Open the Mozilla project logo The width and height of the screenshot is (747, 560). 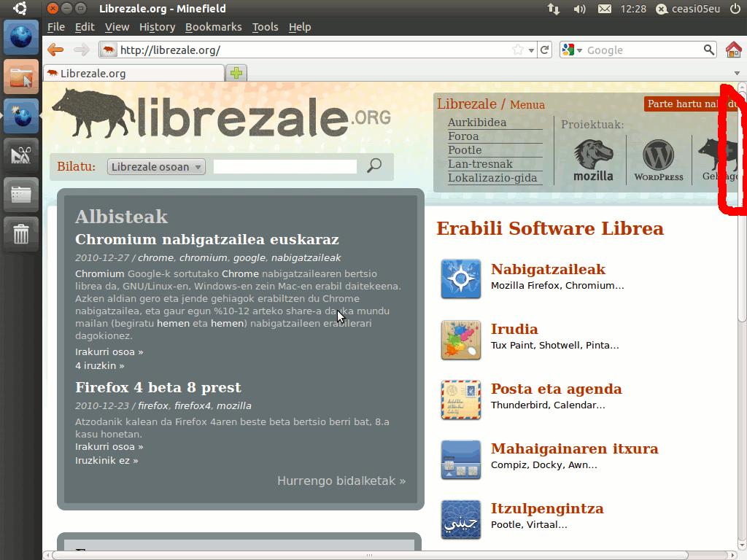592,160
